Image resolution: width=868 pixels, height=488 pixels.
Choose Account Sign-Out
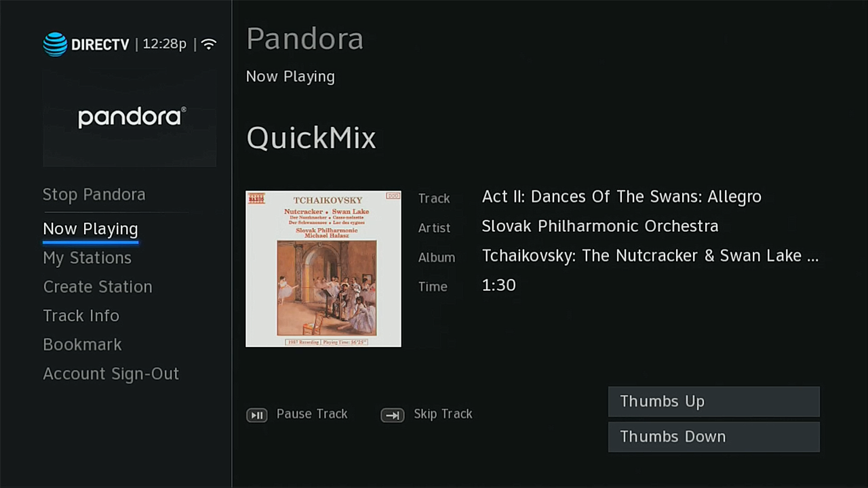(111, 373)
